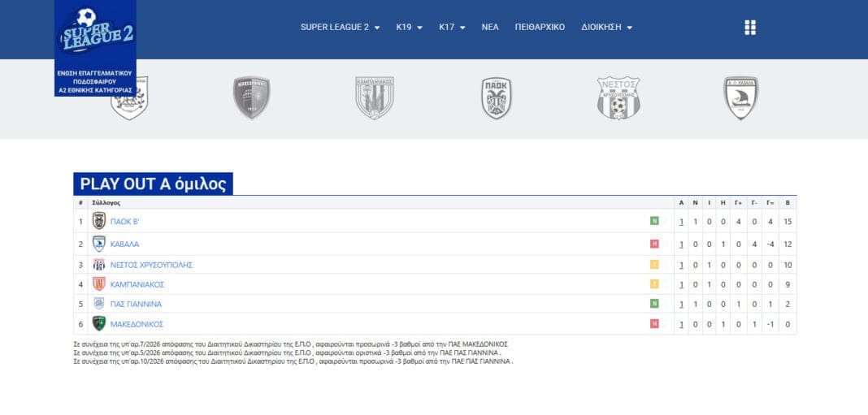Click the ΚΑΜΠΑΝΙΑΚΟΣ team icon in the table
The image size is (868, 415).
point(99,283)
